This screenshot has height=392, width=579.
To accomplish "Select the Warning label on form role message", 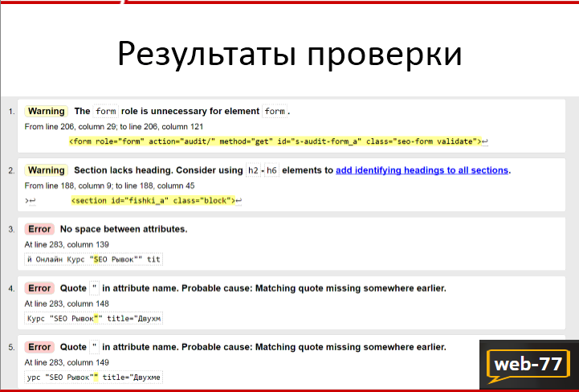I will click(46, 111).
